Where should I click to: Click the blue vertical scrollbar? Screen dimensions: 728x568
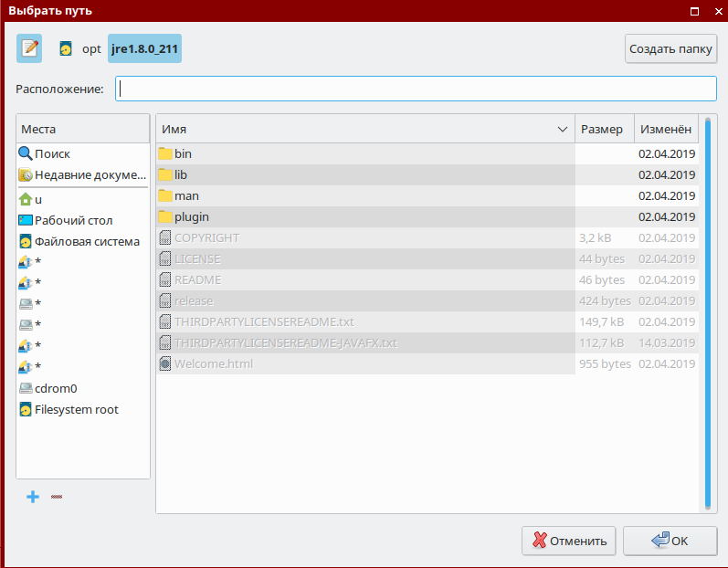[x=708, y=310]
